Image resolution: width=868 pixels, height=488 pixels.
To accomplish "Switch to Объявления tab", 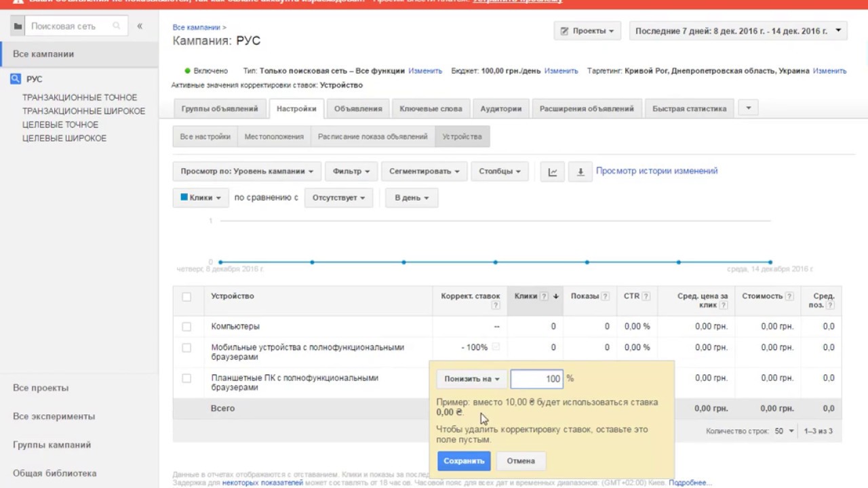I will (358, 108).
